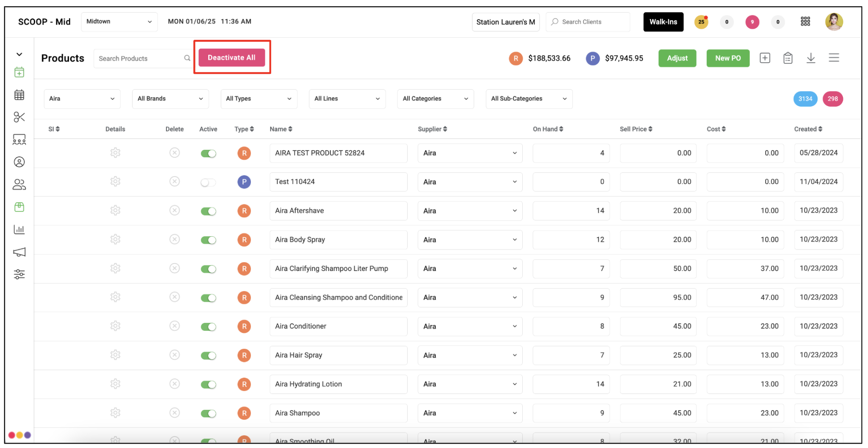Open the clipboard inventory icon
This screenshot has width=868, height=448.
click(788, 58)
